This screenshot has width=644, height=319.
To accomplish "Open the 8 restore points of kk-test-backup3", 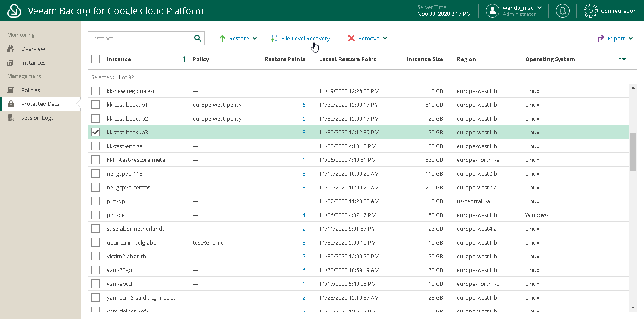I will point(304,133).
